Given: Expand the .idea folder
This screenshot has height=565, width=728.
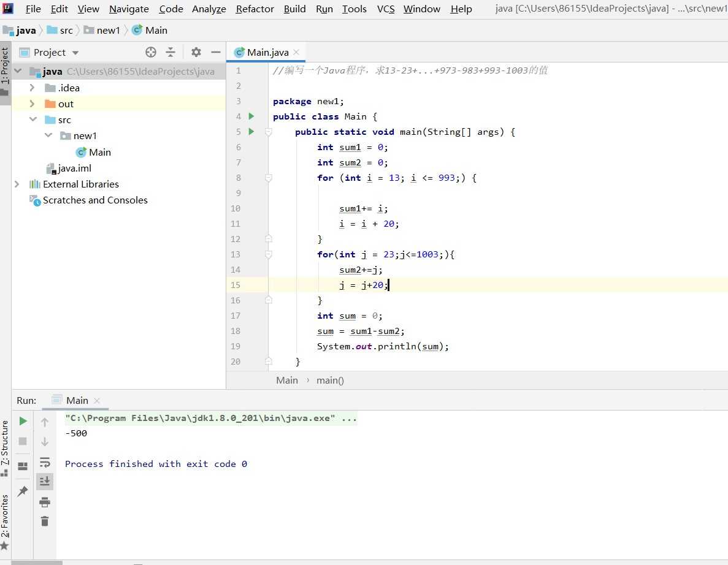Looking at the screenshot, I should 32,87.
